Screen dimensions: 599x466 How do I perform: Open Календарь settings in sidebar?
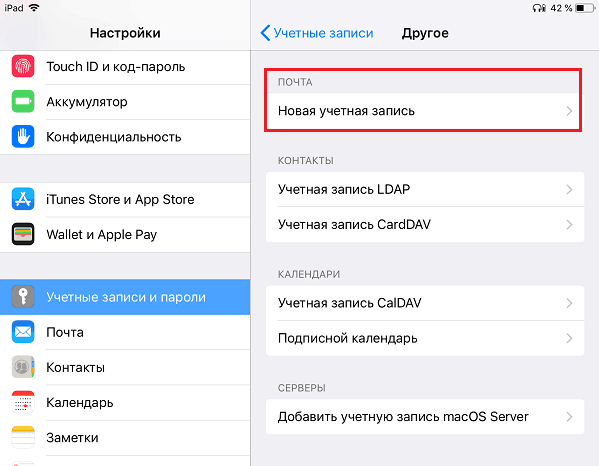(x=125, y=403)
